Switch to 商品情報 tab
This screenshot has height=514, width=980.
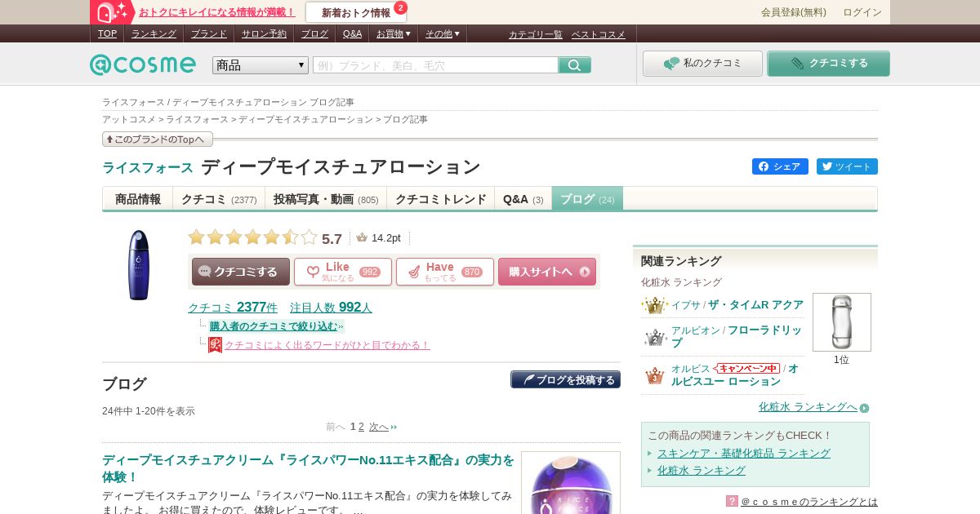(138, 199)
